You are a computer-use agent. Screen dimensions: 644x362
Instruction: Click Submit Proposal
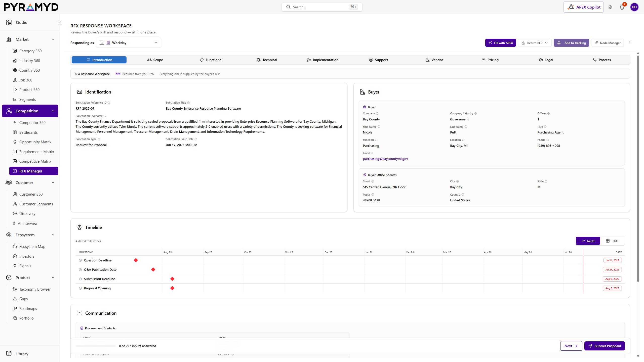click(x=605, y=346)
